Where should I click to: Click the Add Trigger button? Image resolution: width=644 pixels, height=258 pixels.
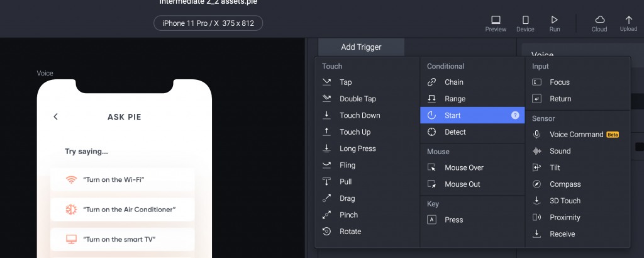pos(361,47)
